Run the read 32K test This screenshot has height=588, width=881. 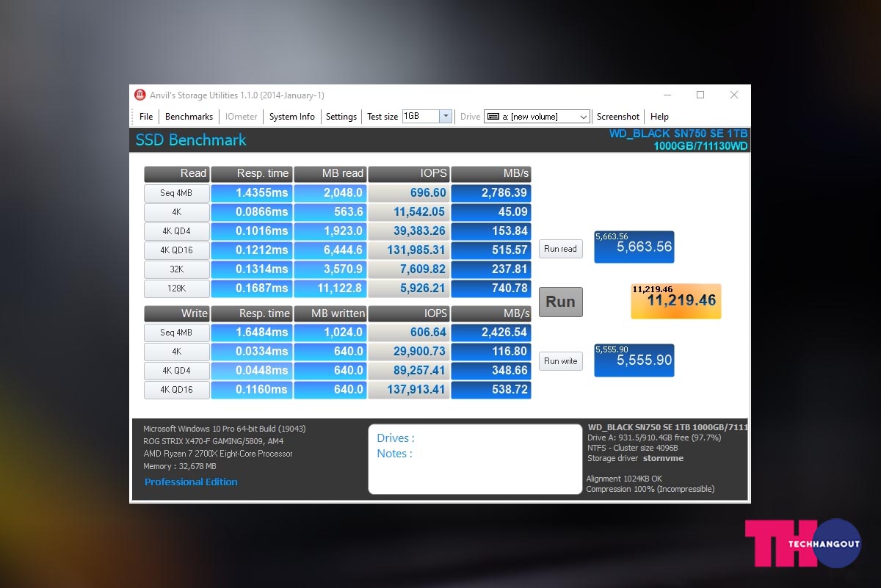tap(177, 269)
